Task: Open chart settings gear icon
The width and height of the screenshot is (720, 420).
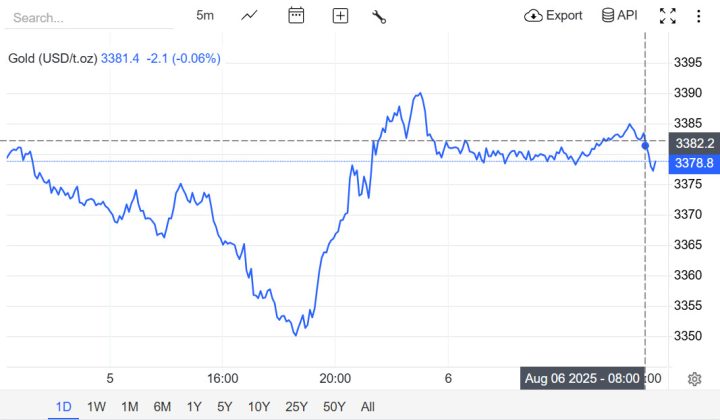Action: [x=694, y=378]
